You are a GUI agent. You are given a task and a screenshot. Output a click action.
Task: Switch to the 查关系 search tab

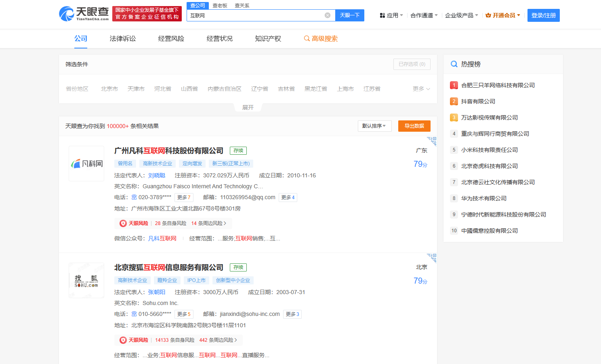[242, 6]
